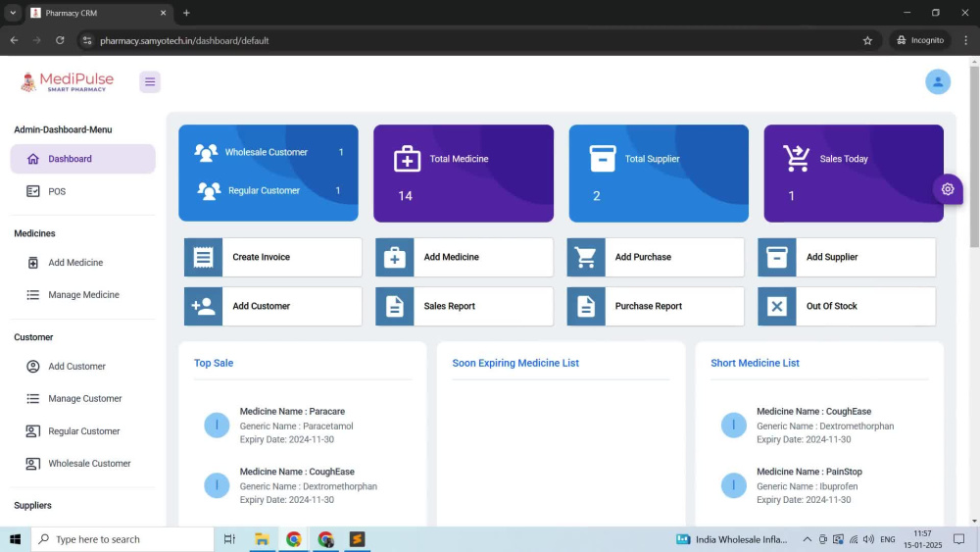Toggle the sidebar hamburger menu button
980x552 pixels.
(150, 82)
